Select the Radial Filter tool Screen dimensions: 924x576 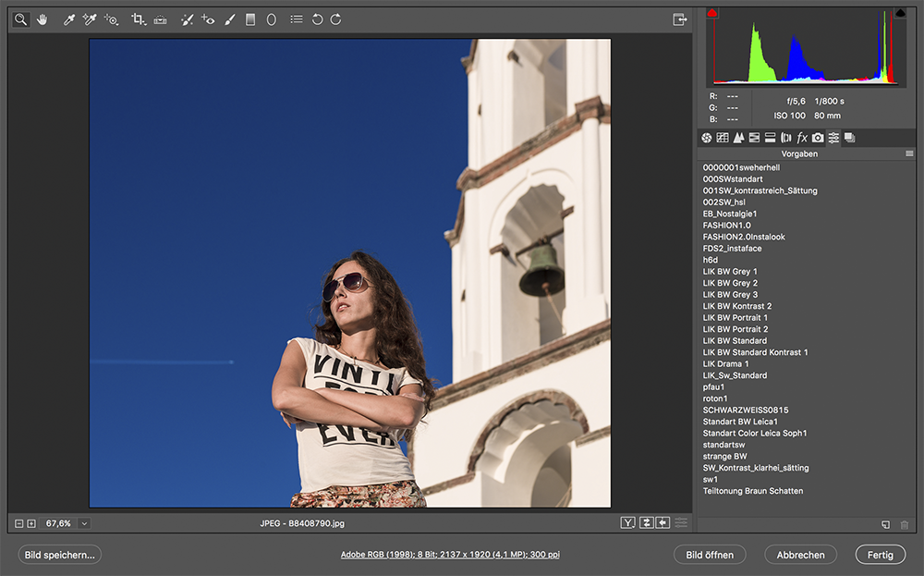(x=271, y=19)
